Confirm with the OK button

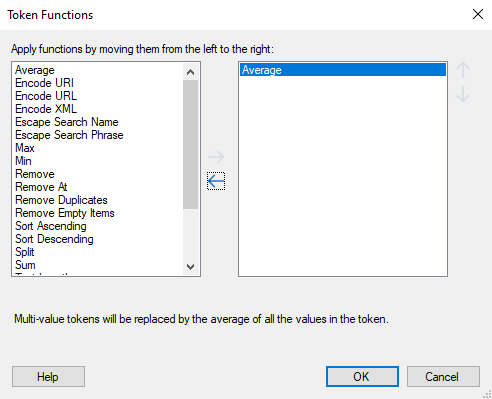coord(362,377)
